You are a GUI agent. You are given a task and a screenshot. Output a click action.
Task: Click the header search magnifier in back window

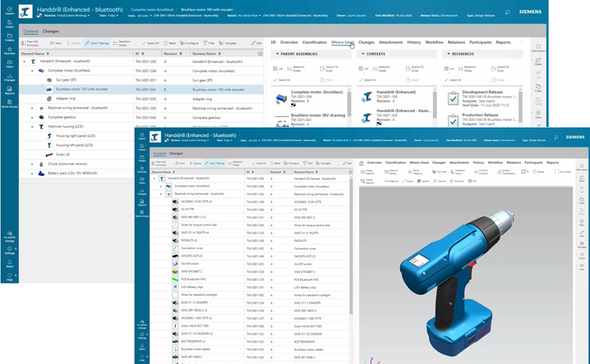pos(507,12)
